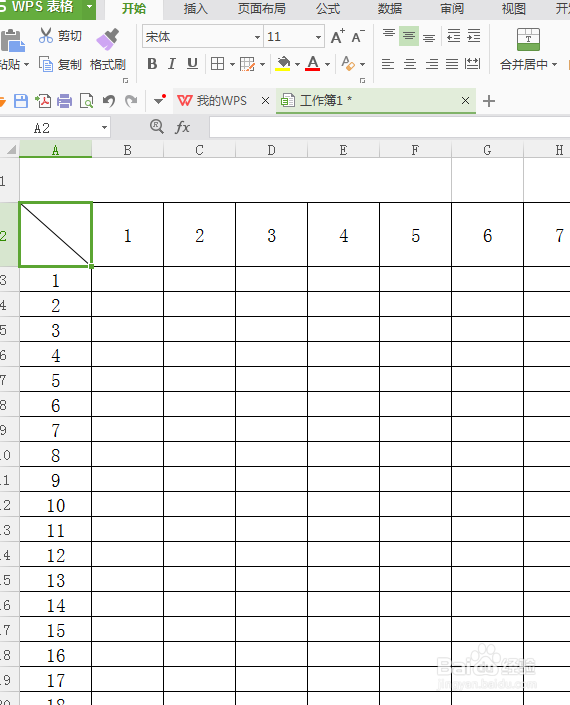
Task: Align text to bottom
Action: [429, 36]
